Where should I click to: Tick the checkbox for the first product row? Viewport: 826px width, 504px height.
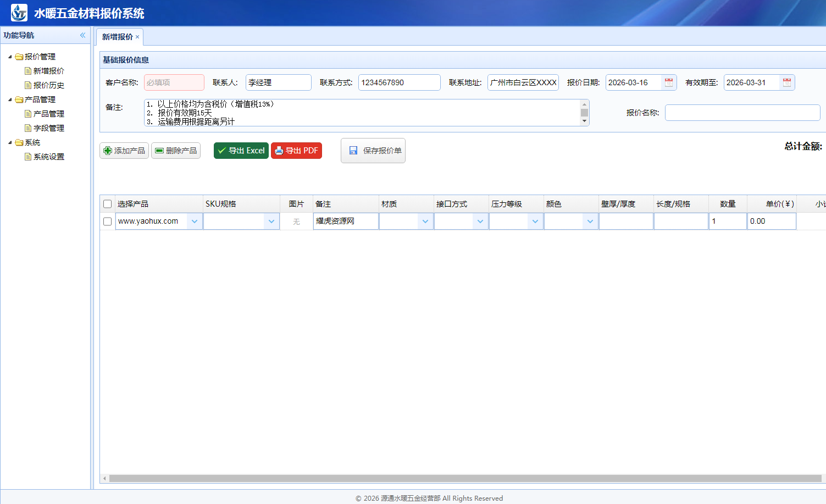[108, 221]
